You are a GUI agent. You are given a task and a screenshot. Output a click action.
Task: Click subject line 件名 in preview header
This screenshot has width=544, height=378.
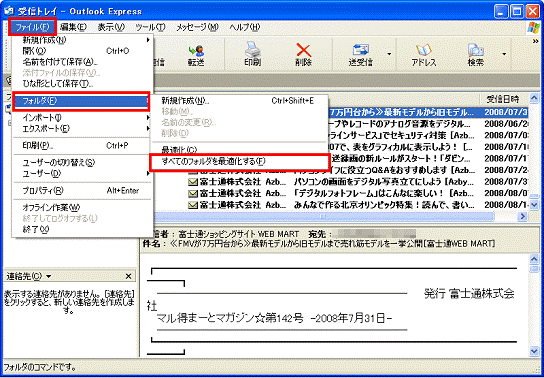318,243
